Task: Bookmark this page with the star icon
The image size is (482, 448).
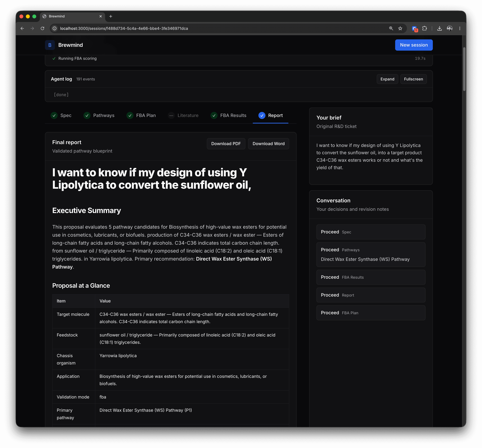Action: [400, 28]
